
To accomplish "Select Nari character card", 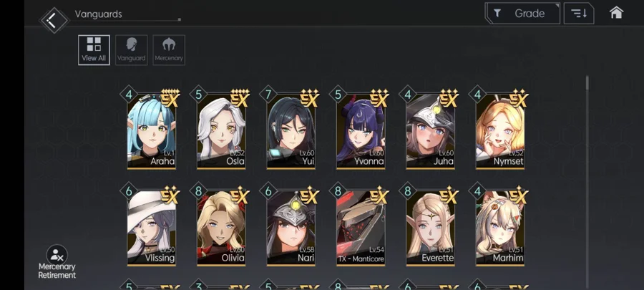I will 291,227.
